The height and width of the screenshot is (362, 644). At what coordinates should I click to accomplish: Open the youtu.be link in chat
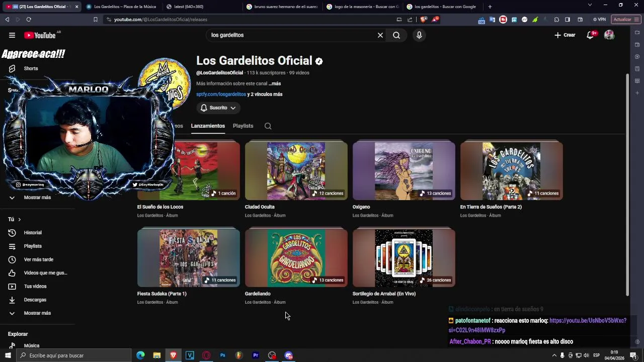click(537, 325)
